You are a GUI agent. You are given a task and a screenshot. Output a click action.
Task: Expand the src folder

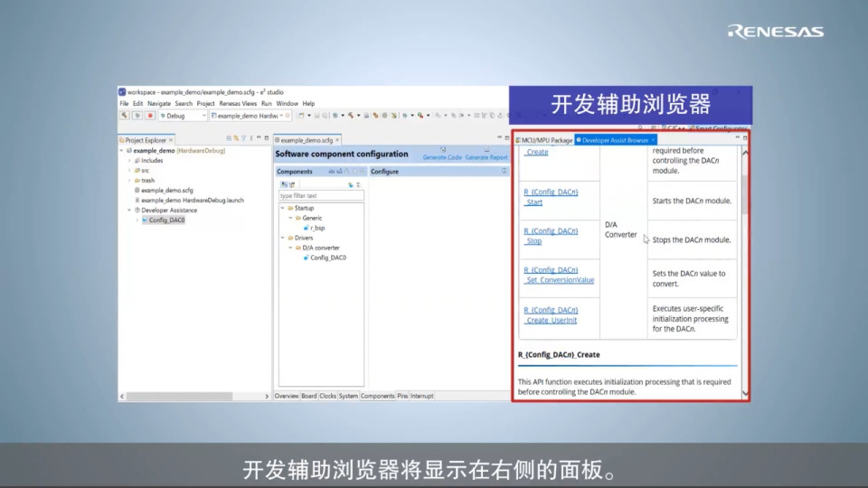129,171
